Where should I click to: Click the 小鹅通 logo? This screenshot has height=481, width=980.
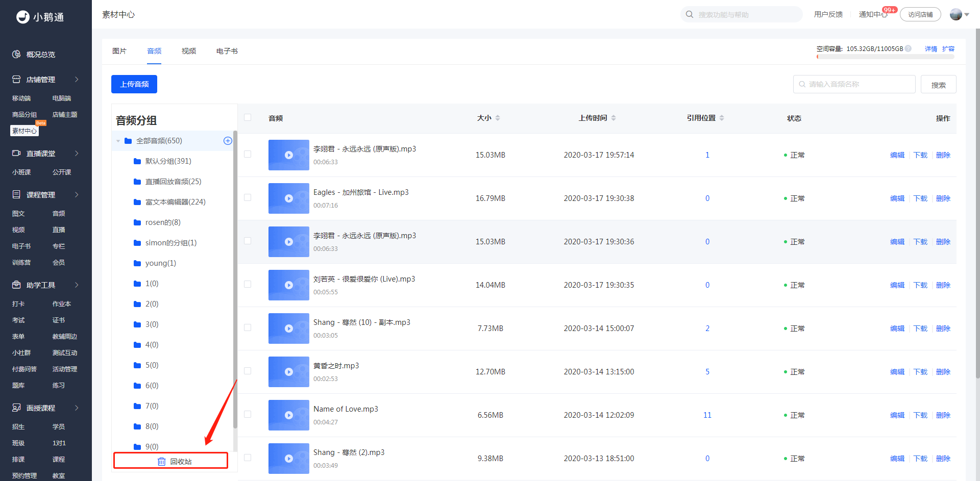click(40, 17)
